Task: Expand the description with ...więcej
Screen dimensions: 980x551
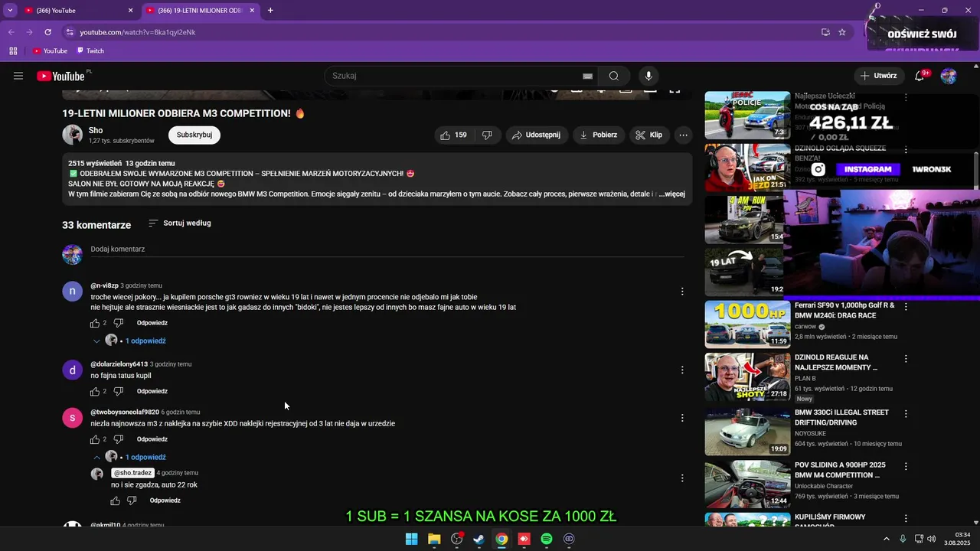Action: (x=671, y=194)
